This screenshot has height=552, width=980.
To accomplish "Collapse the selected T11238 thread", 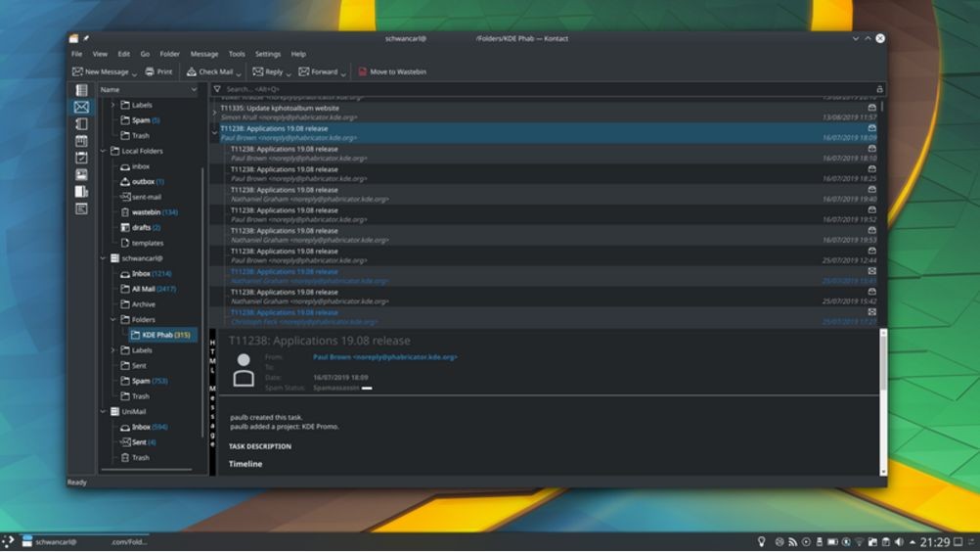I will (x=214, y=133).
